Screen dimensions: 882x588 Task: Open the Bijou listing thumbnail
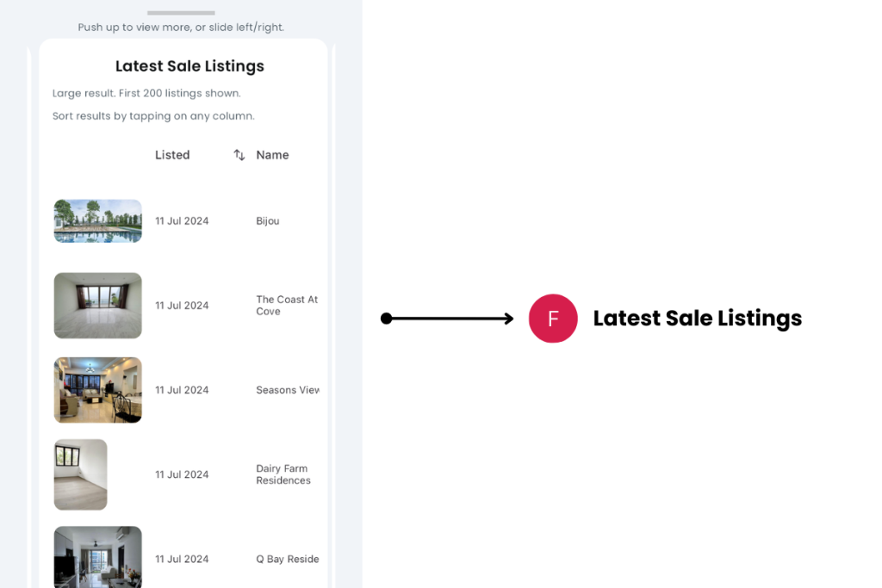click(97, 221)
